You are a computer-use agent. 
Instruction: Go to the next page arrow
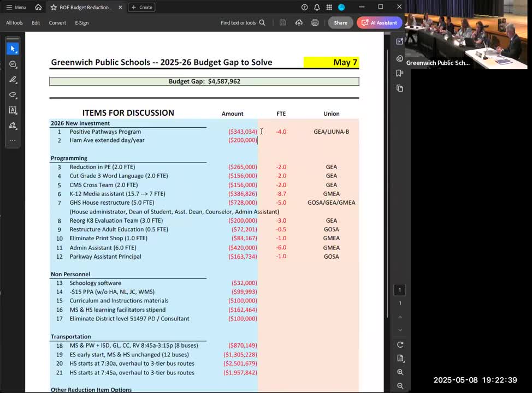400,330
